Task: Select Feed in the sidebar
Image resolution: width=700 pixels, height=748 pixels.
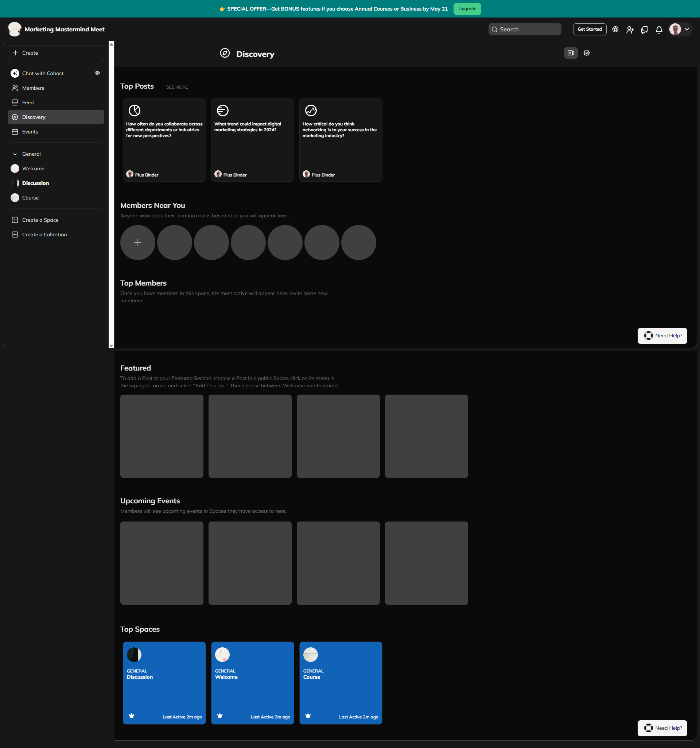Action: coord(28,103)
